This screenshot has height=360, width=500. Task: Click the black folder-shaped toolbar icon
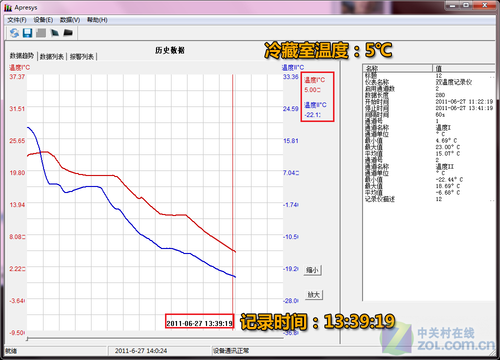[x=68, y=33]
